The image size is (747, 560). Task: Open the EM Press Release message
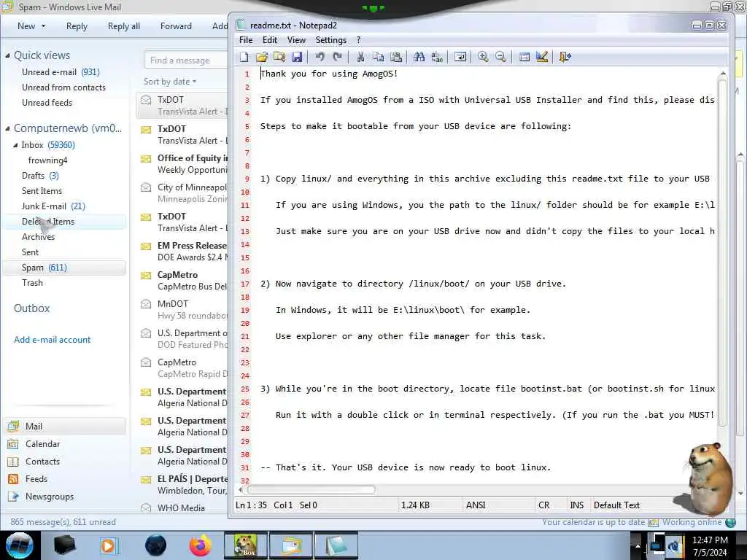click(183, 252)
